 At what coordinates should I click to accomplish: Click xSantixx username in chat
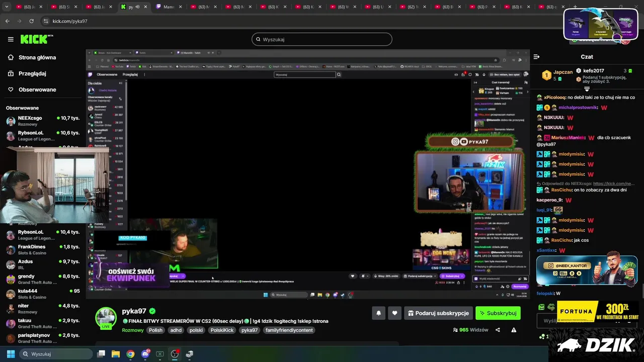(x=546, y=250)
